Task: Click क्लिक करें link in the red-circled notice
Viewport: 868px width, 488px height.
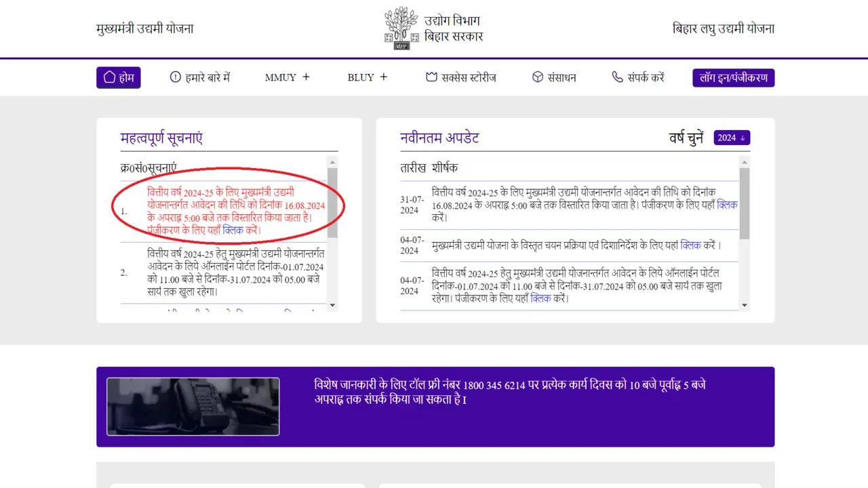Action: (x=233, y=230)
